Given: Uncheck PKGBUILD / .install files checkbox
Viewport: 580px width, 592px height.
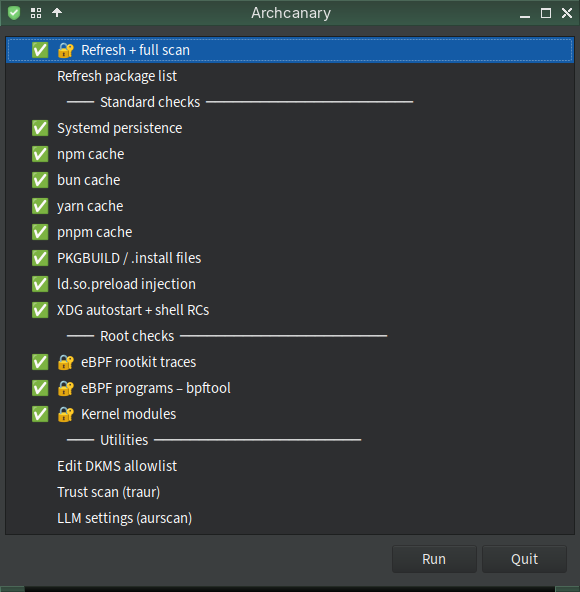Looking at the screenshot, I should 40,258.
